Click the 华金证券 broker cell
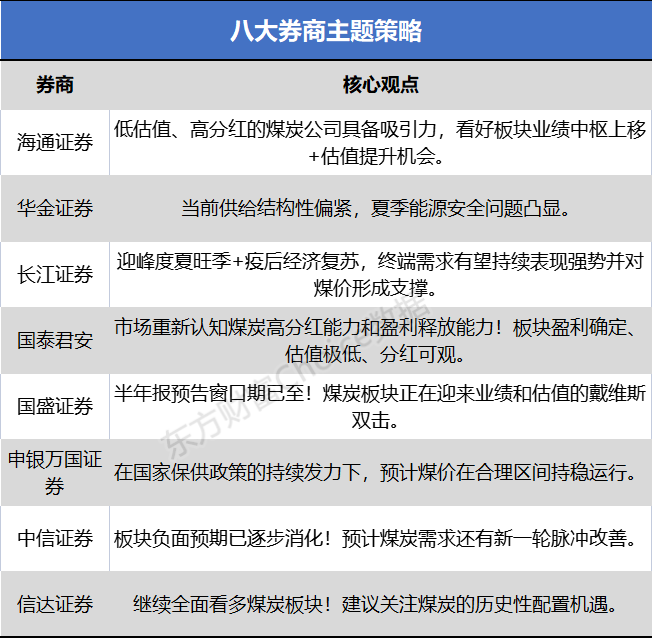 pos(55,208)
